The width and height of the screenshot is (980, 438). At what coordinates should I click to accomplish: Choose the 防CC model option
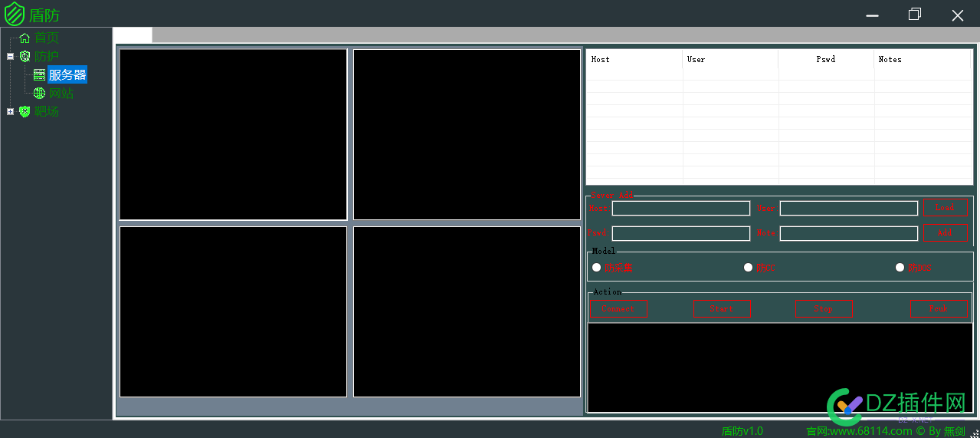[749, 268]
